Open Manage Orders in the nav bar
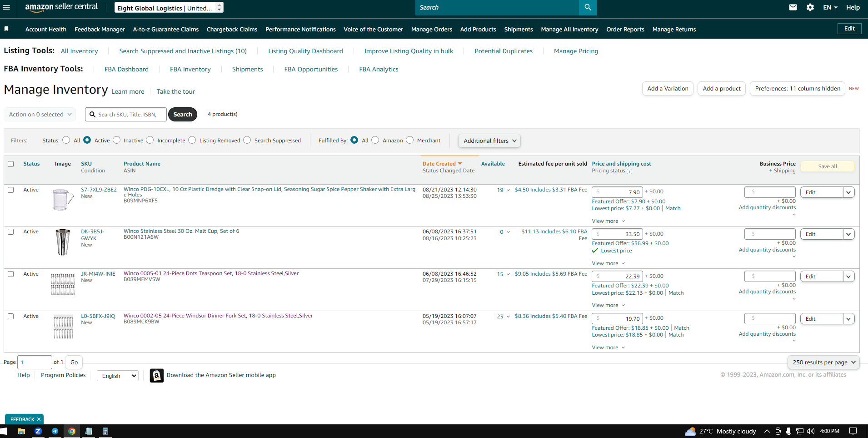Image resolution: width=868 pixels, height=438 pixels. (432, 29)
